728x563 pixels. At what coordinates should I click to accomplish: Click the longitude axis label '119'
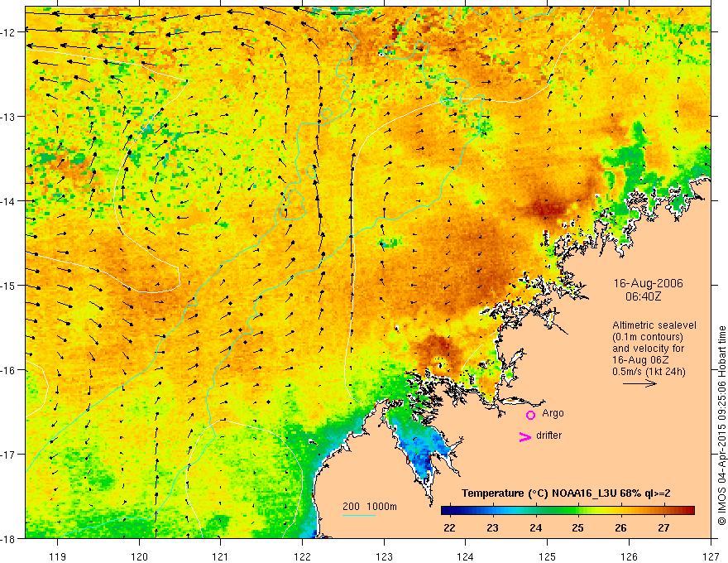[58, 556]
